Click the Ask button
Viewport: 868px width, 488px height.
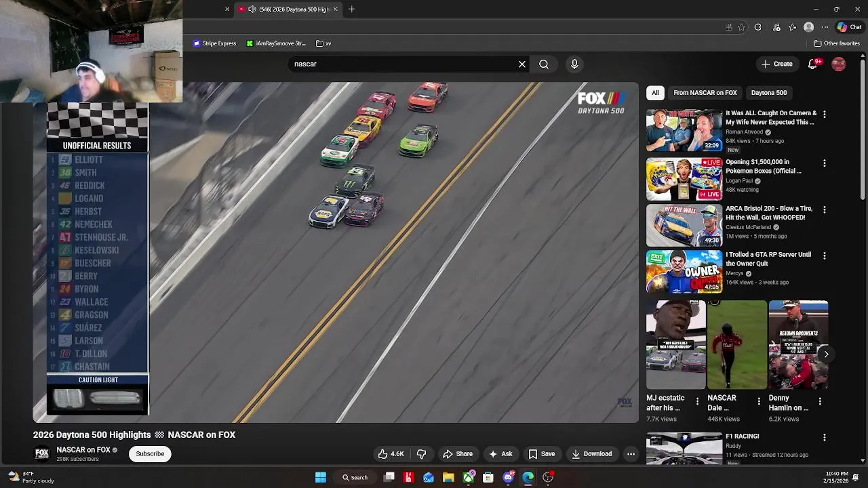click(x=500, y=454)
